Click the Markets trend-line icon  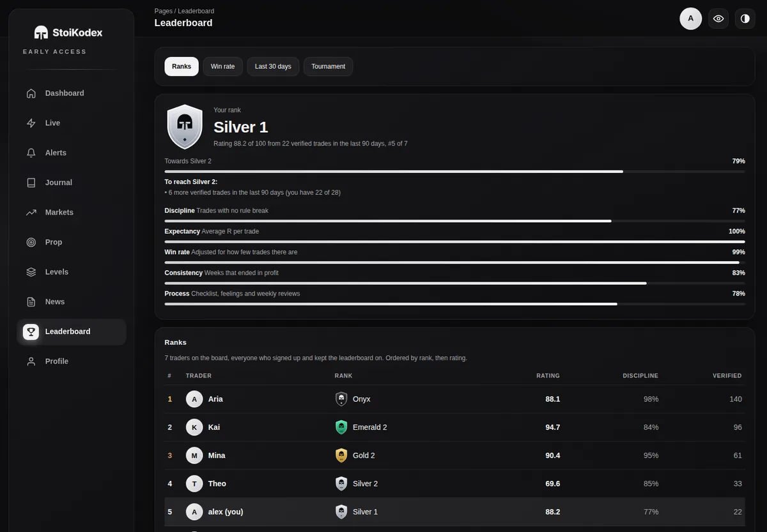(x=31, y=213)
